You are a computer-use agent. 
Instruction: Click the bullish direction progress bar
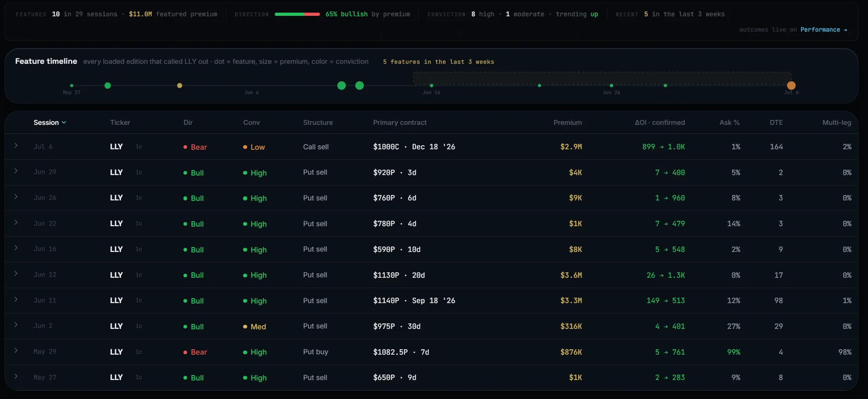[x=297, y=14]
